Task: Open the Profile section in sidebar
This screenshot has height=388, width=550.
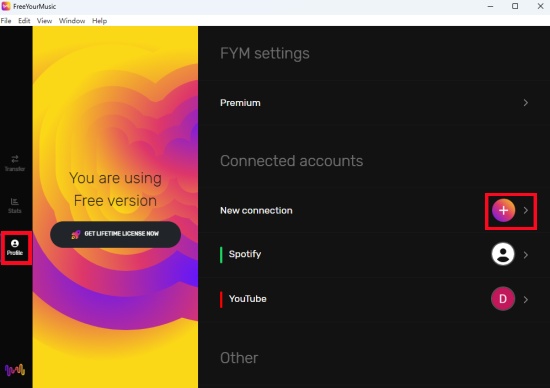Action: pyautogui.click(x=15, y=247)
